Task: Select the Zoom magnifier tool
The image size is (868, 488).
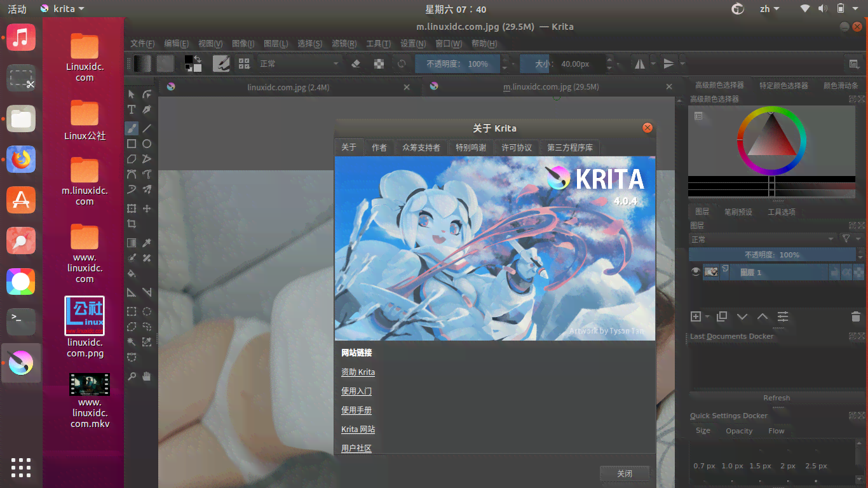Action: [132, 376]
